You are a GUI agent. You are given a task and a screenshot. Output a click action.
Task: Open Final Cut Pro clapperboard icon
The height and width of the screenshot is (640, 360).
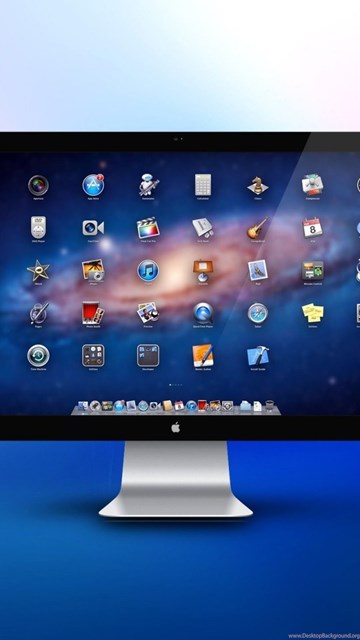(x=148, y=228)
